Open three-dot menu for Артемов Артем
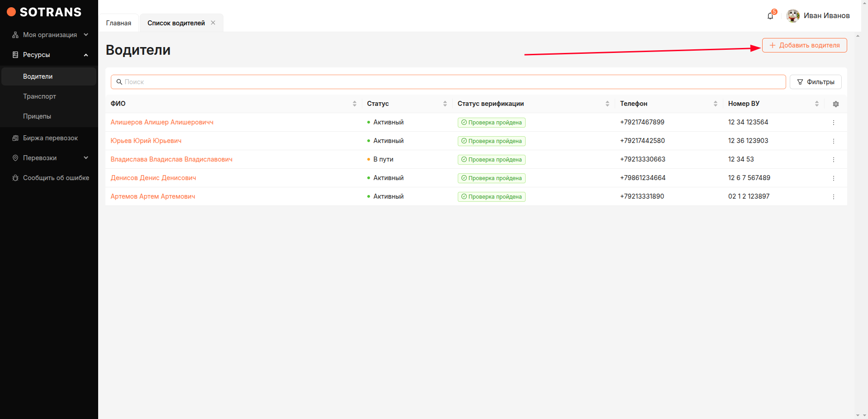The height and width of the screenshot is (419, 868). [x=833, y=197]
